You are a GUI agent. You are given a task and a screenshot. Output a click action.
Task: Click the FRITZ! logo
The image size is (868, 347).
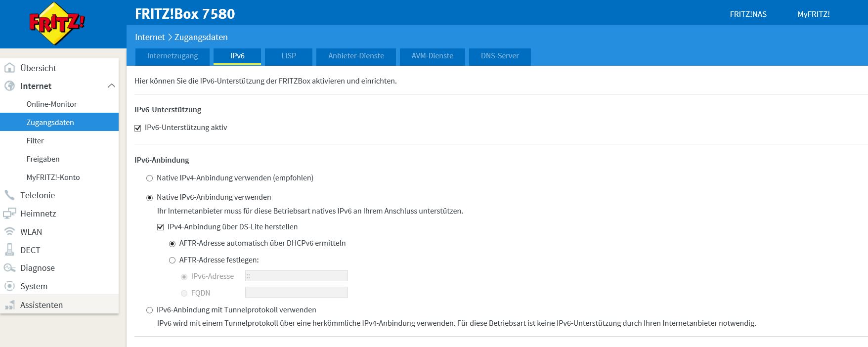point(56,23)
